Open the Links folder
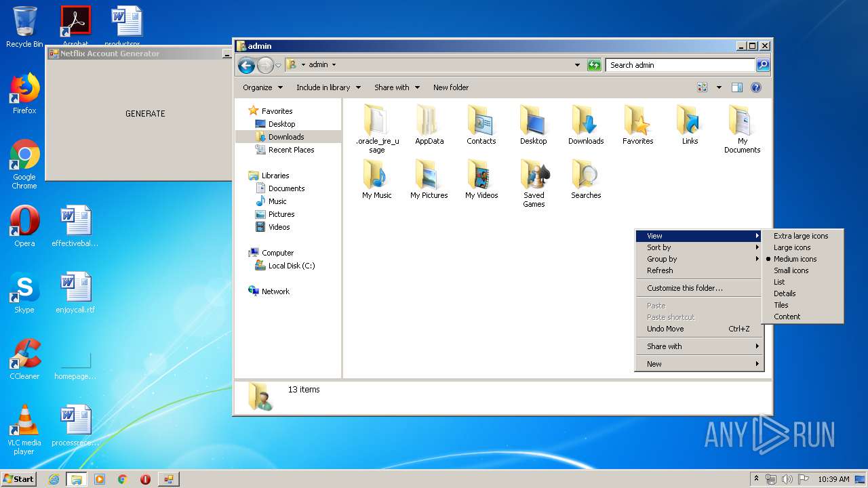This screenshot has height=488, width=868. coord(690,125)
